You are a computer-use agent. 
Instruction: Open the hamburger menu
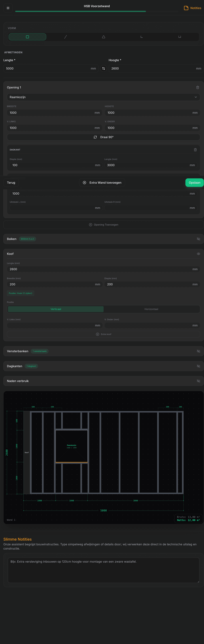[x=8, y=8]
